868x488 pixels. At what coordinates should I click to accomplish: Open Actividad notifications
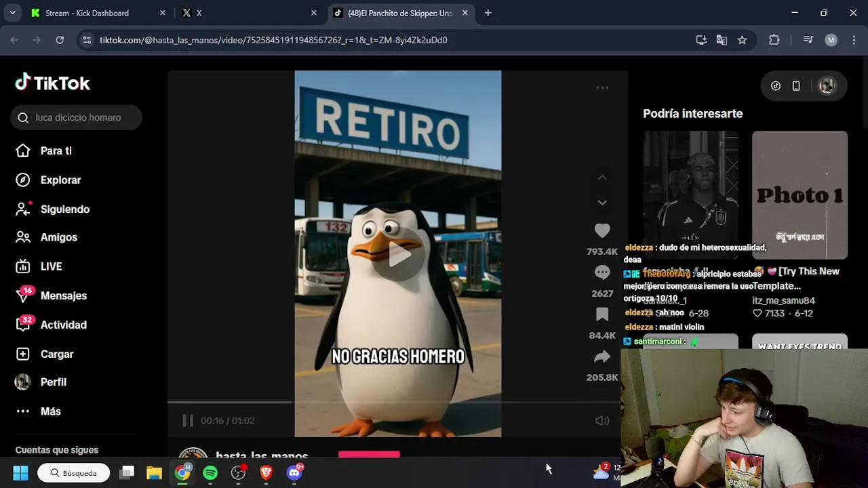(51, 325)
